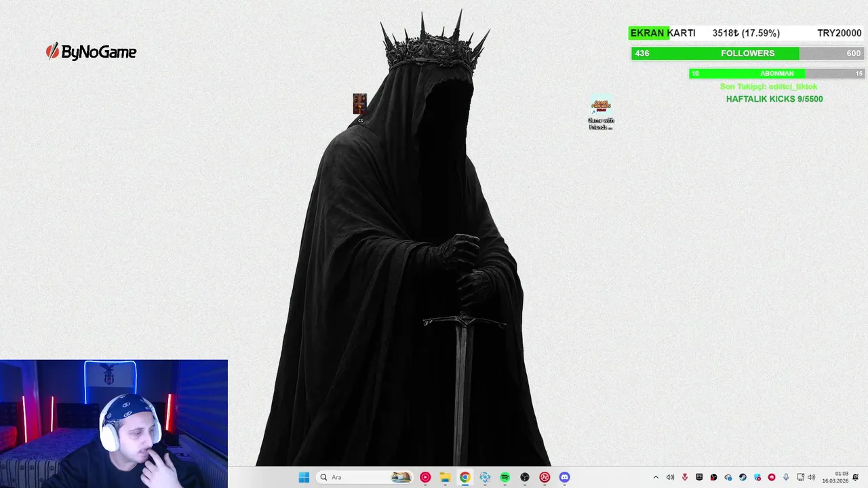Switch to Google Chrome in the taskbar
This screenshot has width=868, height=488.
point(465,477)
